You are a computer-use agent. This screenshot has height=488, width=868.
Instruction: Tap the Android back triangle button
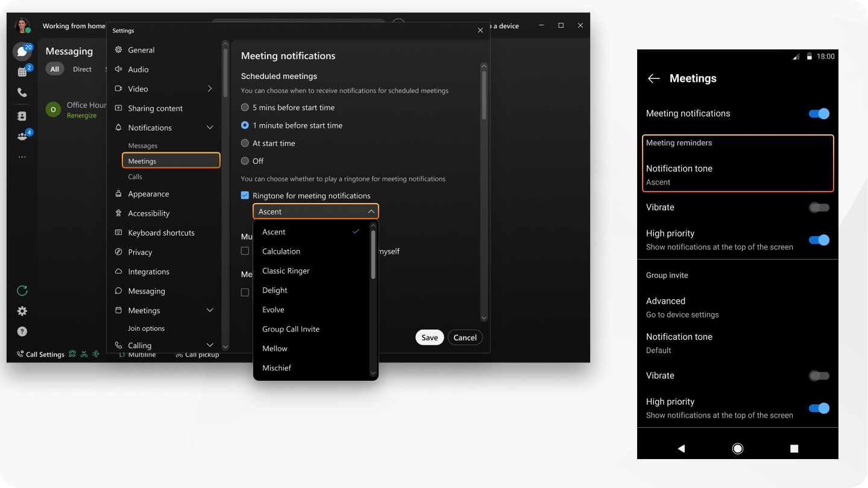click(x=681, y=448)
